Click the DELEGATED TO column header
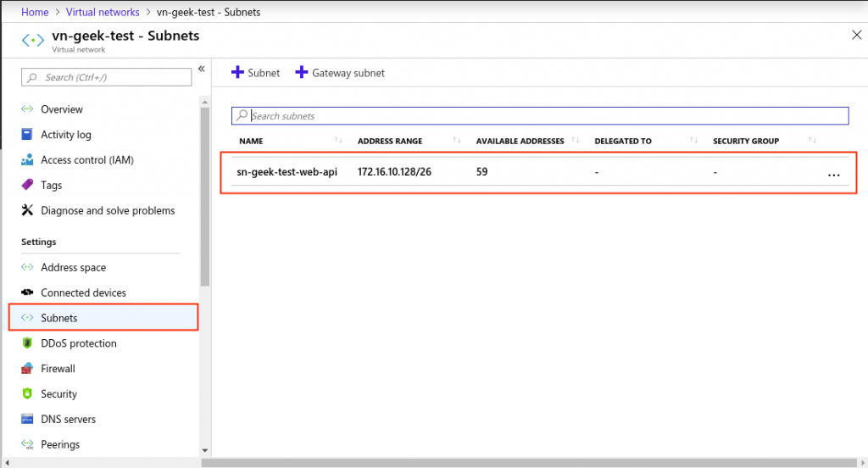This screenshot has height=468, width=868. pos(623,141)
